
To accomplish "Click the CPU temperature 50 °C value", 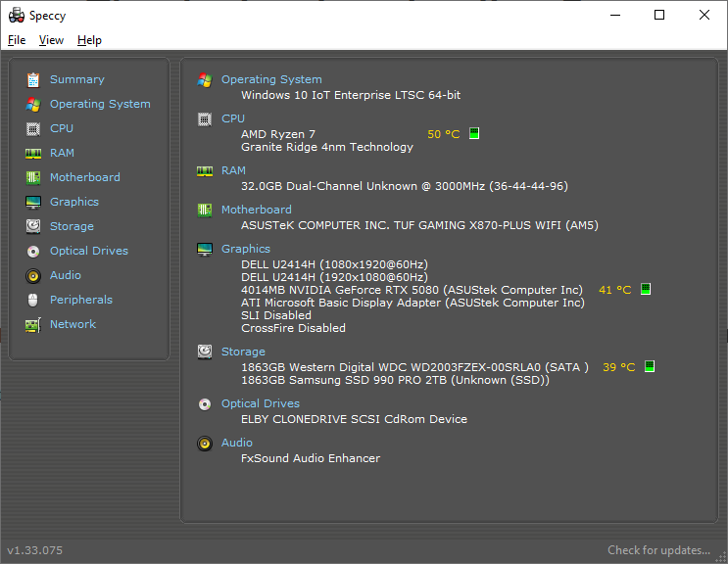I will (x=444, y=134).
